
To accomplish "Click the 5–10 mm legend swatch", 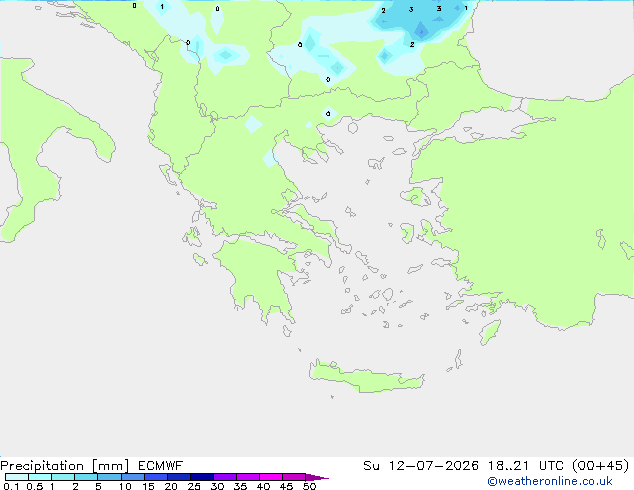I will pyautogui.click(x=109, y=477).
